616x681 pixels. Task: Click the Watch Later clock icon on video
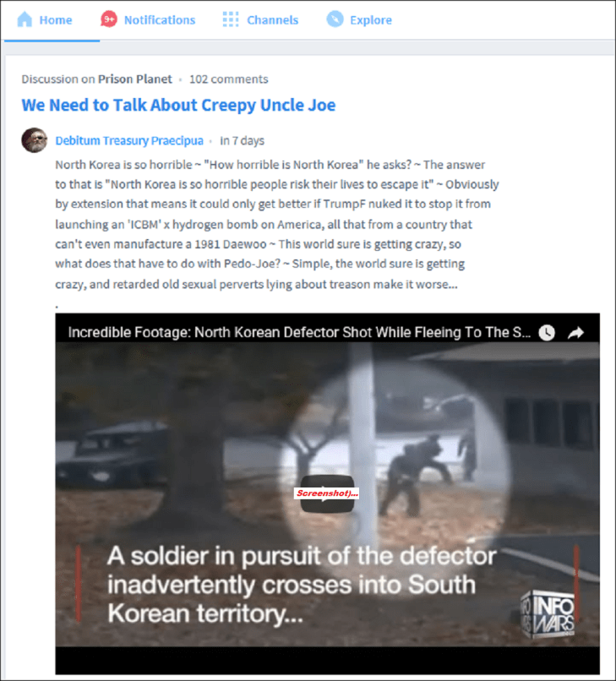(x=547, y=333)
